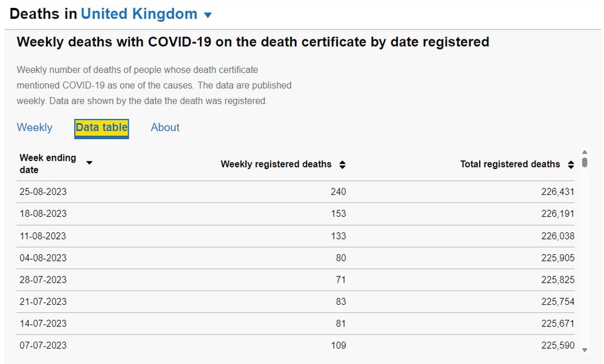Image resolution: width=604 pixels, height=364 pixels.
Task: Switch to the Weekly tab
Action: [34, 127]
